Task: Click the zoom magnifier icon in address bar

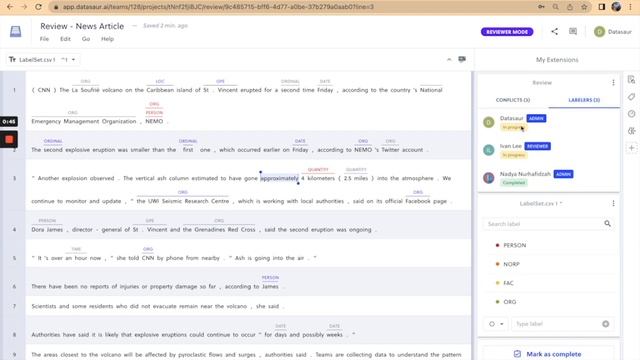Action: coord(556,7)
